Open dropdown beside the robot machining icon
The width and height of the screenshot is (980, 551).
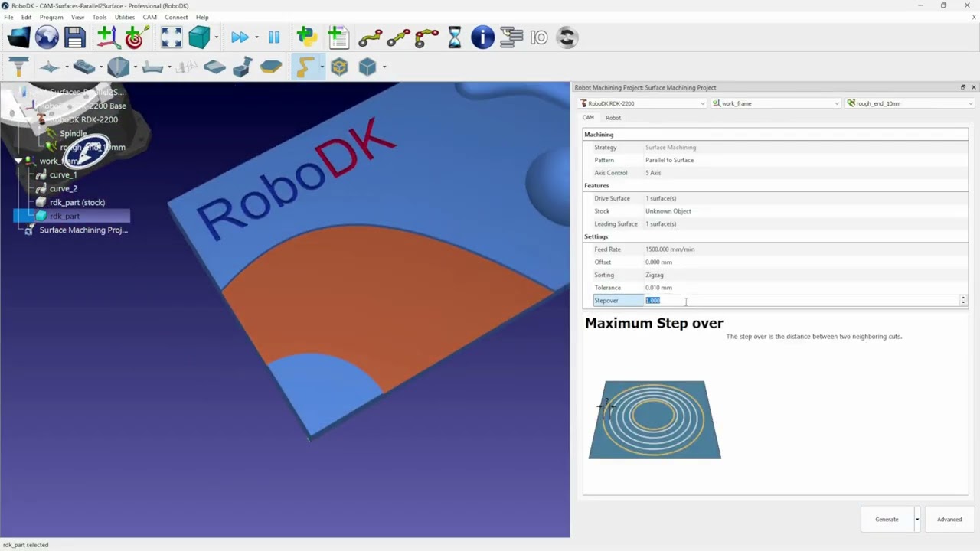click(322, 67)
